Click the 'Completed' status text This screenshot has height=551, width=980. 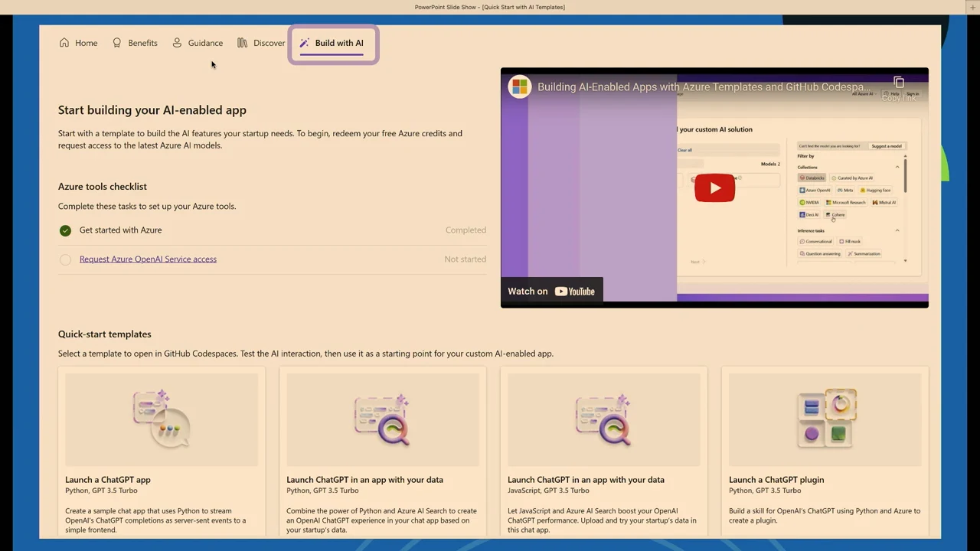point(465,230)
